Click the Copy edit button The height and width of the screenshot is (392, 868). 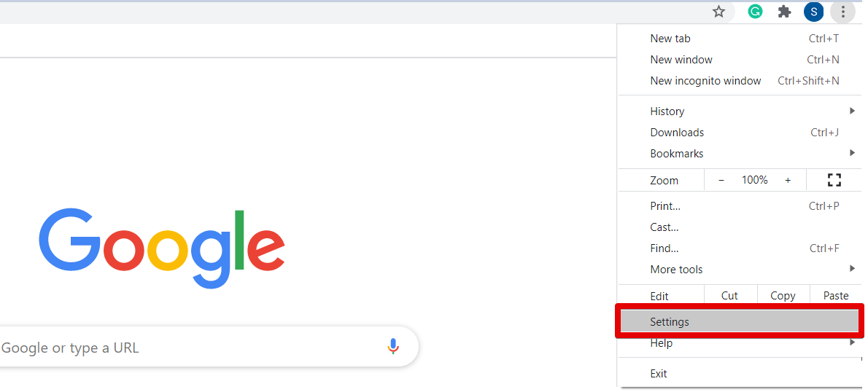(x=783, y=296)
